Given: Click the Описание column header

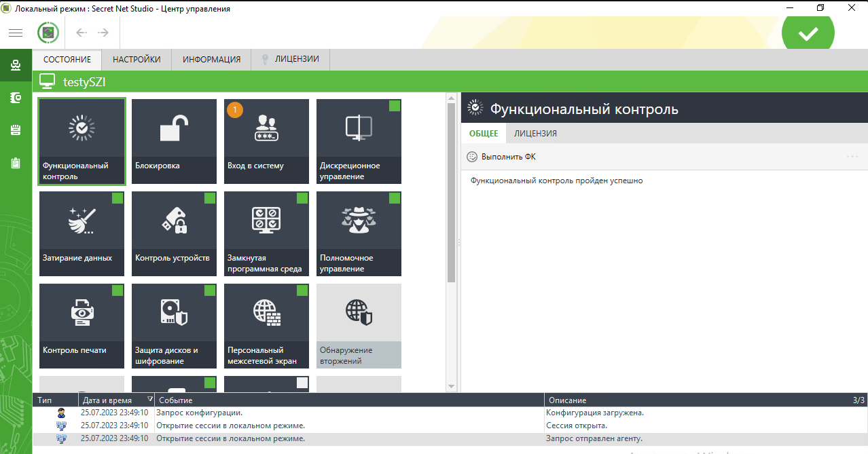Looking at the screenshot, I should click(695, 400).
